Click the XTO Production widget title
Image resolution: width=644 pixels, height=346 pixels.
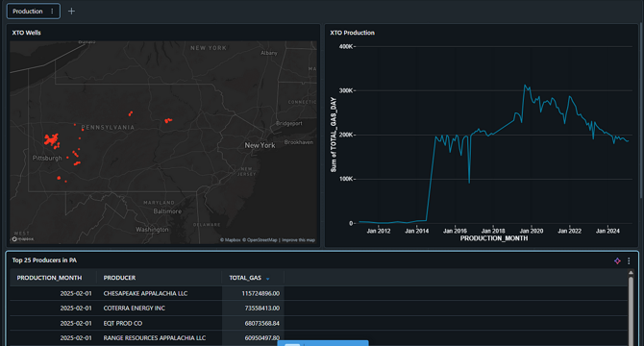point(352,33)
